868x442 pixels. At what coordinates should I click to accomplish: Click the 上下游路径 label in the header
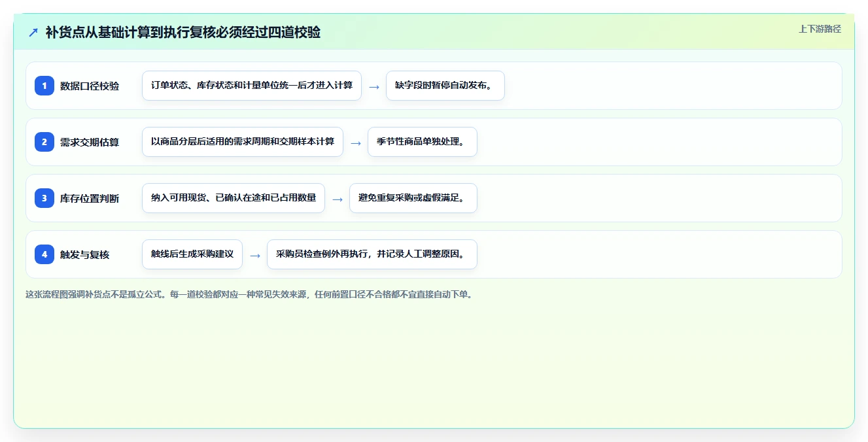click(x=820, y=29)
